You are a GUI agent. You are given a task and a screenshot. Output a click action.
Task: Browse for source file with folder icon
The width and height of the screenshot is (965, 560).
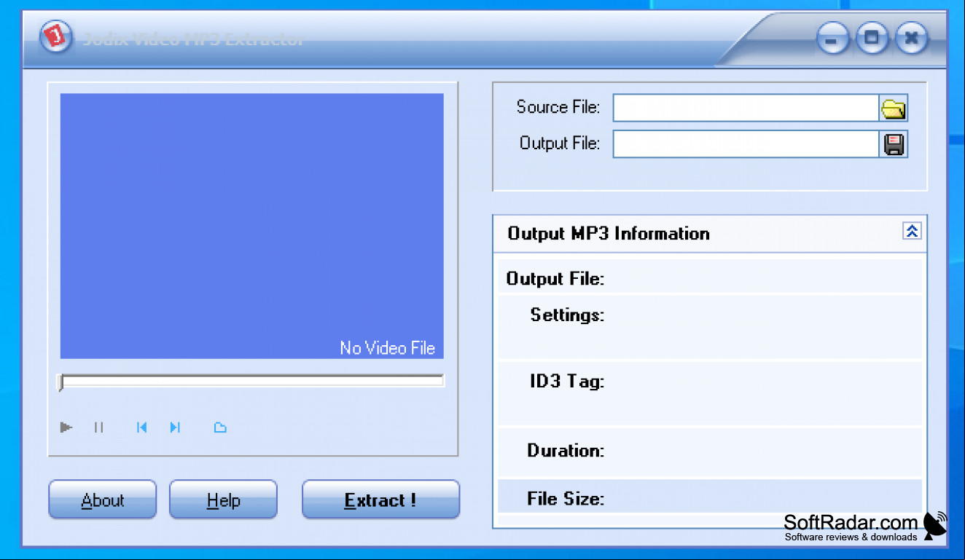(x=893, y=109)
